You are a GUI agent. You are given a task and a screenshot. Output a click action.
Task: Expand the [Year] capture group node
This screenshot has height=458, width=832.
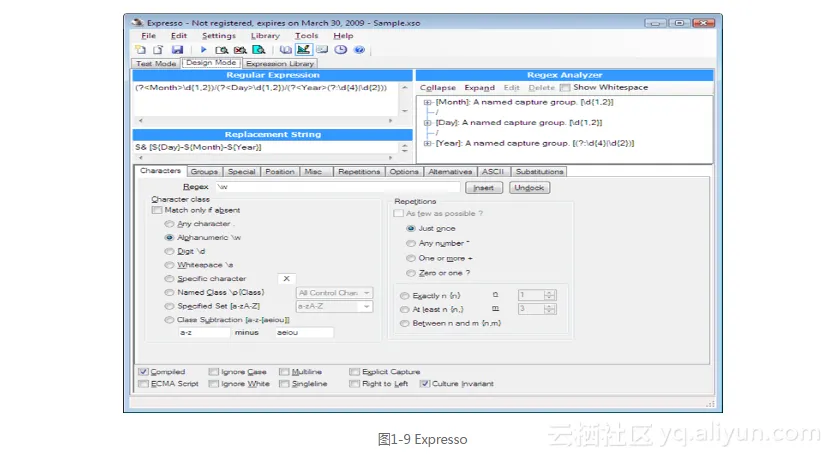(x=427, y=143)
